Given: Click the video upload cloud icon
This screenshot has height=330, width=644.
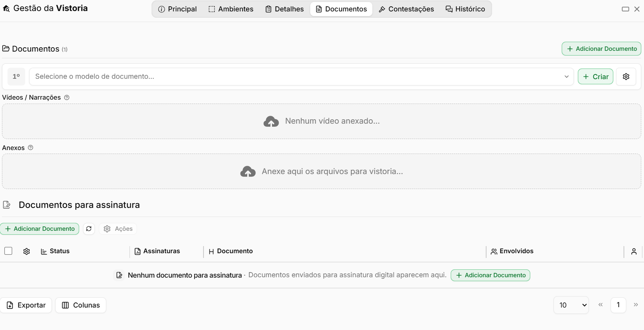Looking at the screenshot, I should (271, 121).
